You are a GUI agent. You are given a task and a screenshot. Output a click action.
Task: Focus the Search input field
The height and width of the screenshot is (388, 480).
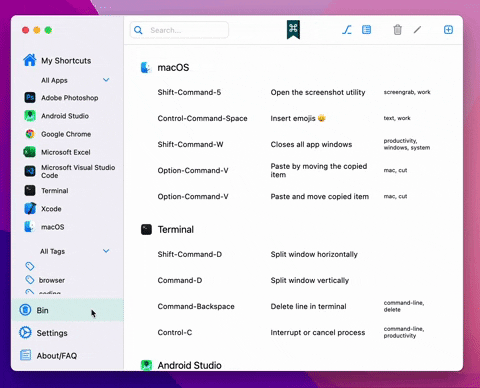179,30
